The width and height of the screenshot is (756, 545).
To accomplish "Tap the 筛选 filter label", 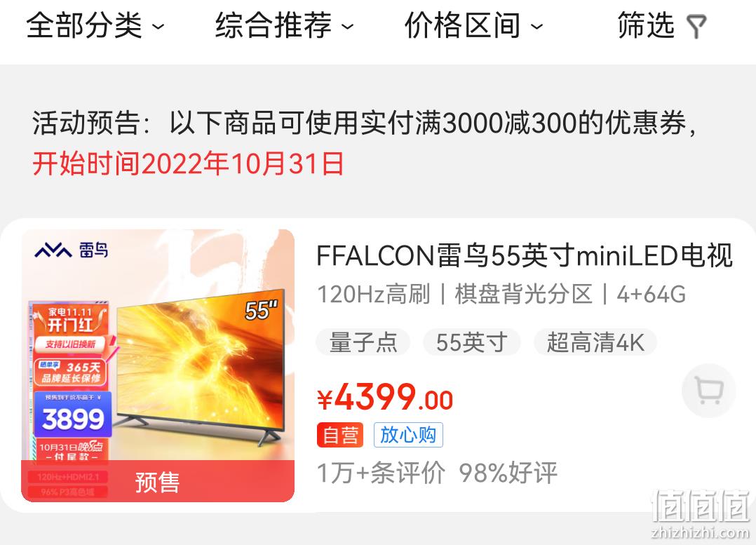I will (x=646, y=25).
